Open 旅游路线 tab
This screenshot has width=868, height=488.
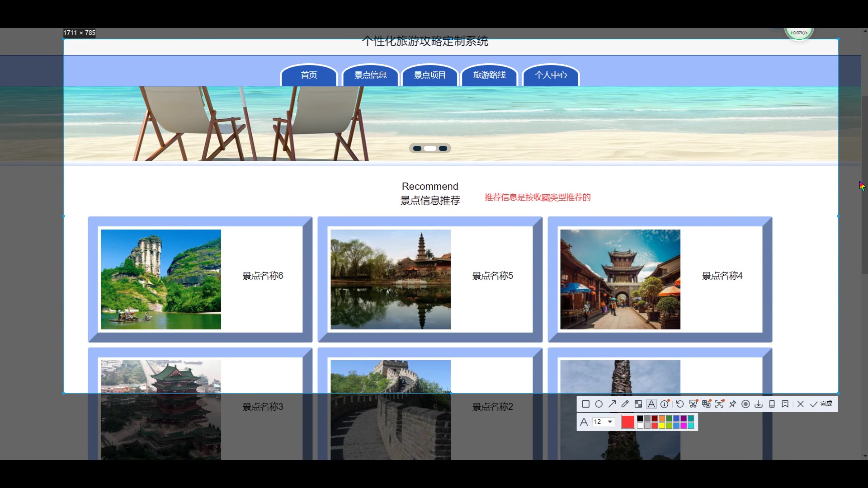pyautogui.click(x=489, y=75)
